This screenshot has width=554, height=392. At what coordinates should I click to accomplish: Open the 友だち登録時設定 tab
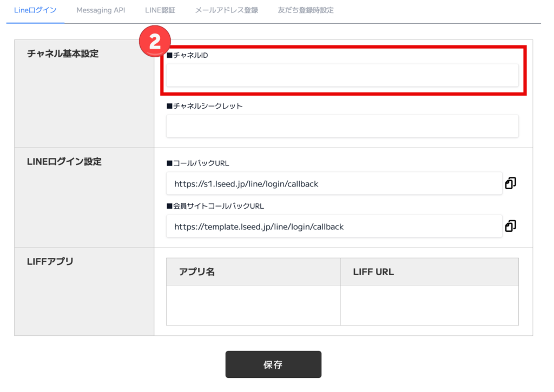click(x=306, y=10)
